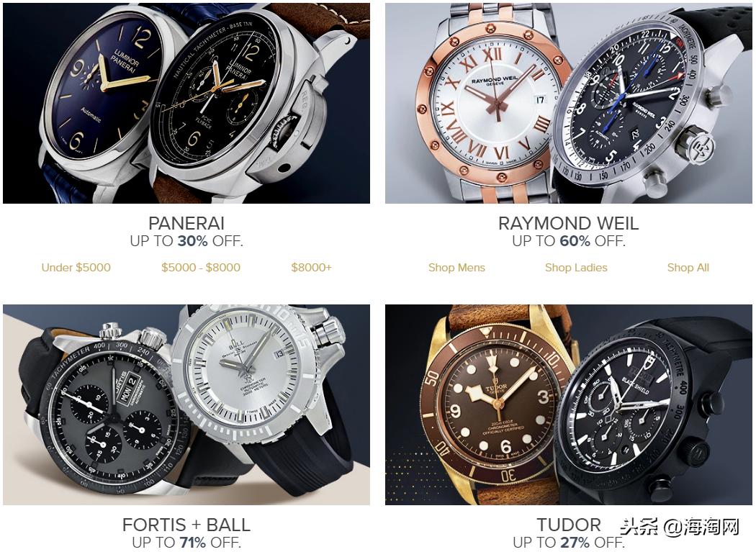
Task: Open the Fortis + Ball banner image
Action: [186, 404]
